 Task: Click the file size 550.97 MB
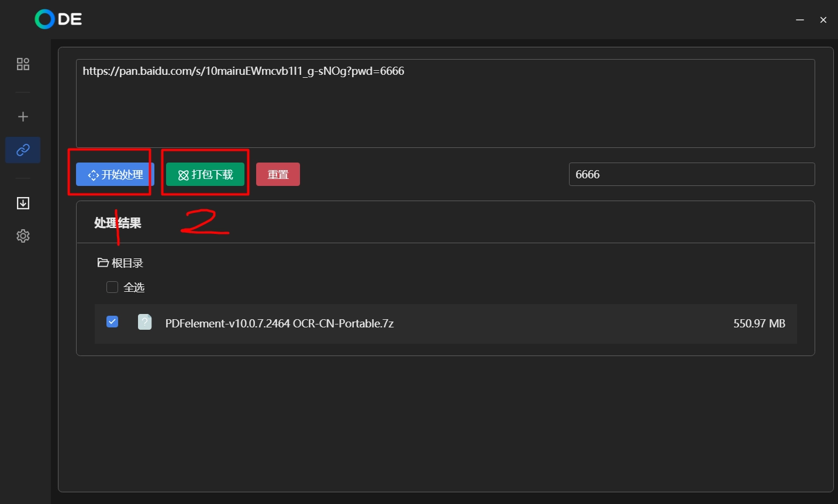pos(759,323)
